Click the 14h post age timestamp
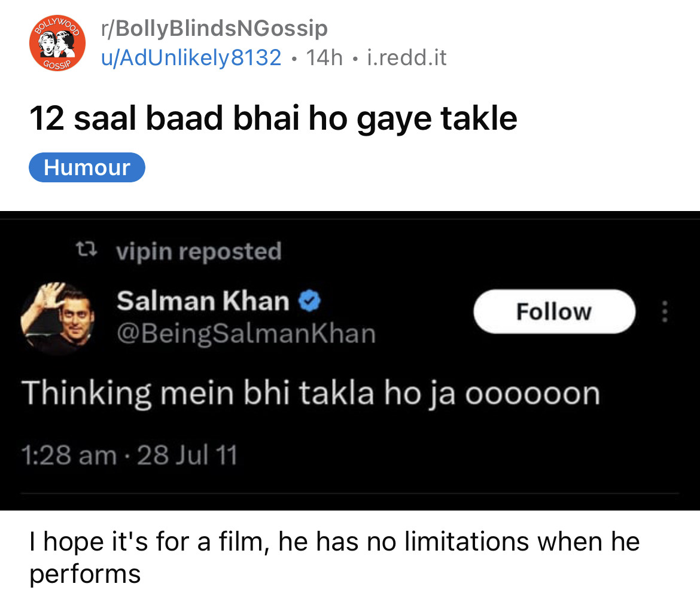This screenshot has width=700, height=599. point(324,57)
